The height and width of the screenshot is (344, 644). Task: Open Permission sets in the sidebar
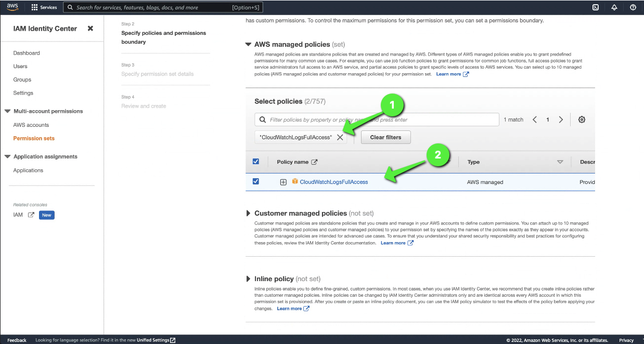(34, 138)
